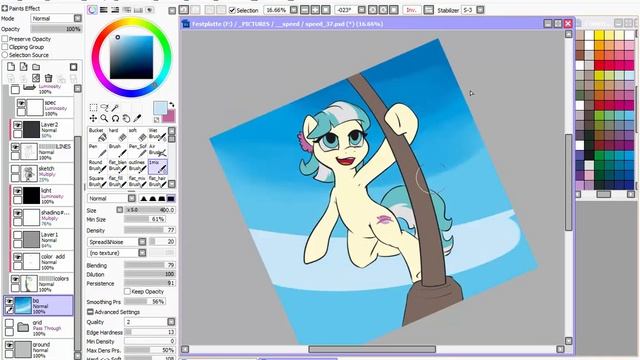
Task: Select the grid folder layer
Action: click(39, 328)
